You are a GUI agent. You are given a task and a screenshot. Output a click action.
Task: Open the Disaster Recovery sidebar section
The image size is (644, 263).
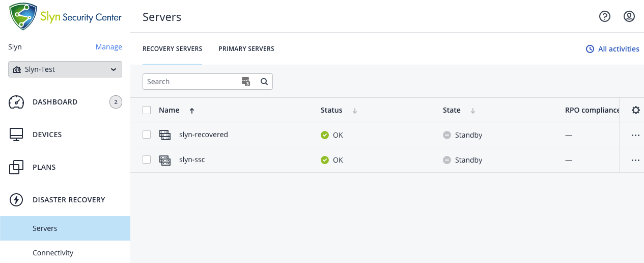69,200
